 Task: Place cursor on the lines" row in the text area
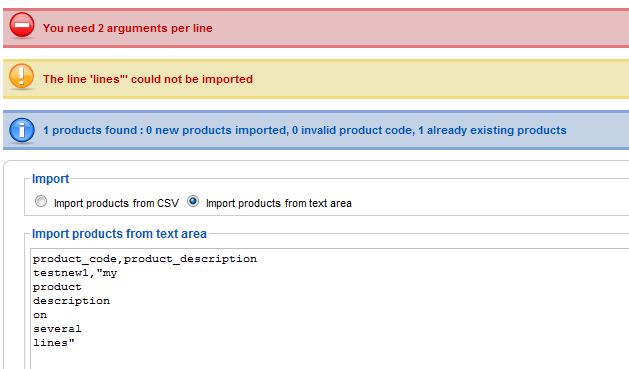click(x=54, y=343)
